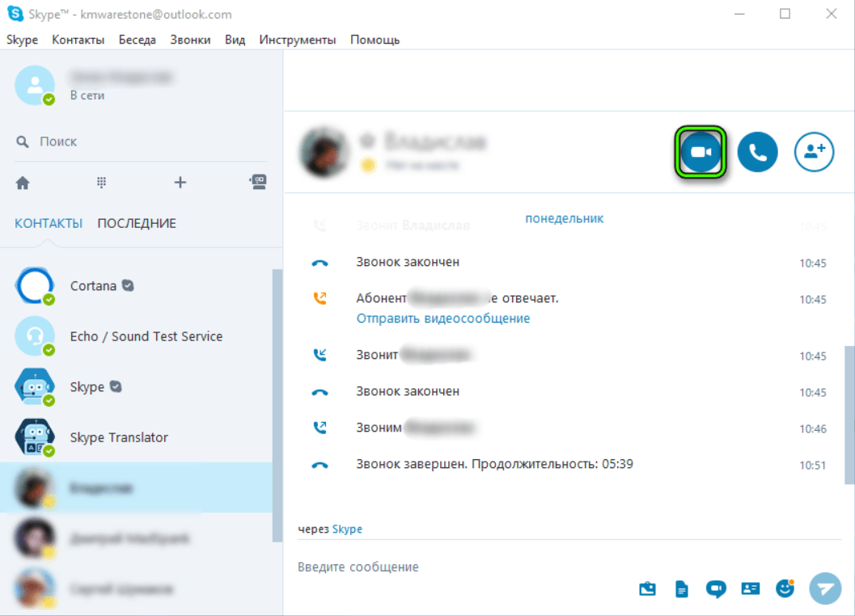Click the send photo icon
Viewport: 855px width, 616px height.
click(x=647, y=589)
